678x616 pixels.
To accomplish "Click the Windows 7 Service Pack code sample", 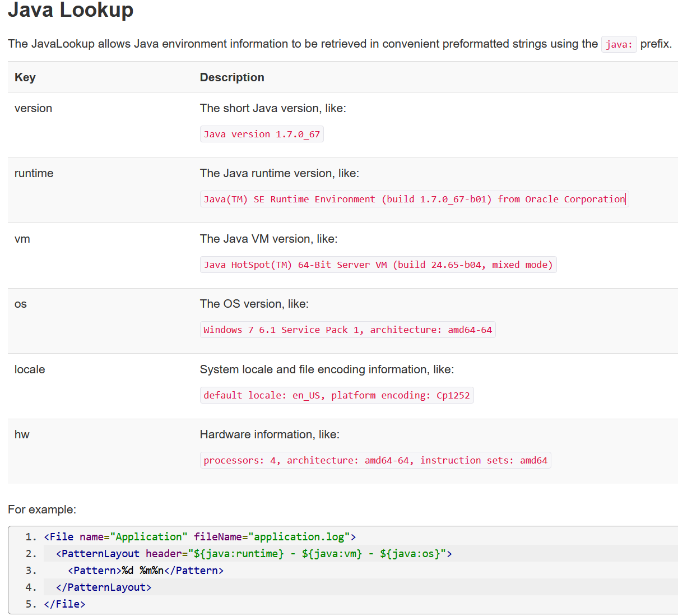I will [x=347, y=330].
